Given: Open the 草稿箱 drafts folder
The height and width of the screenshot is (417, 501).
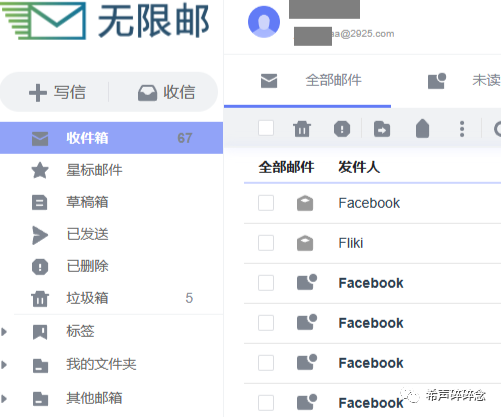Looking at the screenshot, I should [x=87, y=202].
